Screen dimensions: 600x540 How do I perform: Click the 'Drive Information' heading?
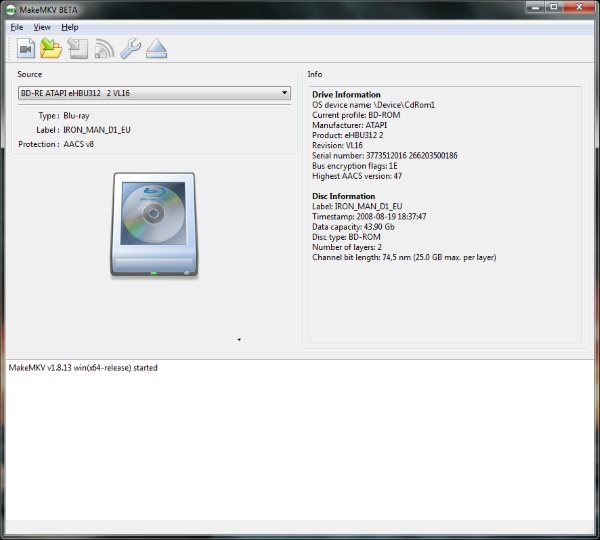click(x=346, y=95)
